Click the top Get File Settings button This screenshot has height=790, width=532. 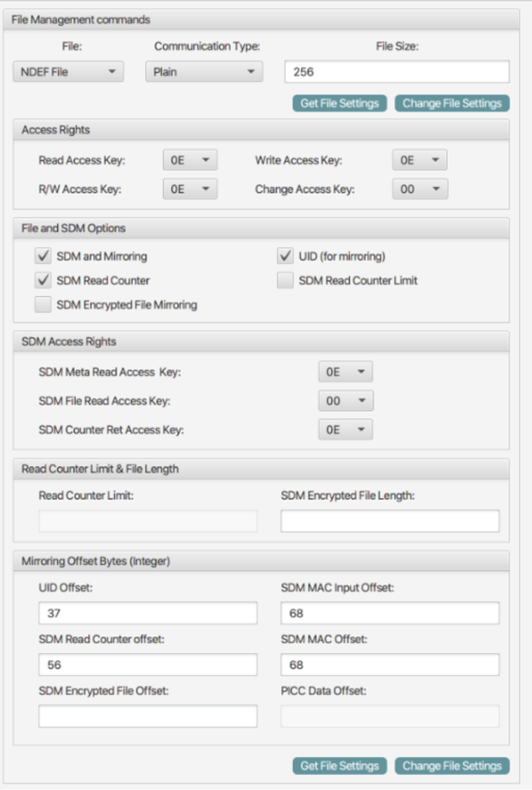click(340, 104)
